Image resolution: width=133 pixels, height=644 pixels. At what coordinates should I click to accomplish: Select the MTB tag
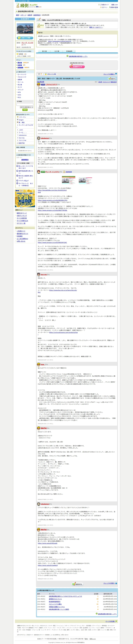(x=19, y=92)
